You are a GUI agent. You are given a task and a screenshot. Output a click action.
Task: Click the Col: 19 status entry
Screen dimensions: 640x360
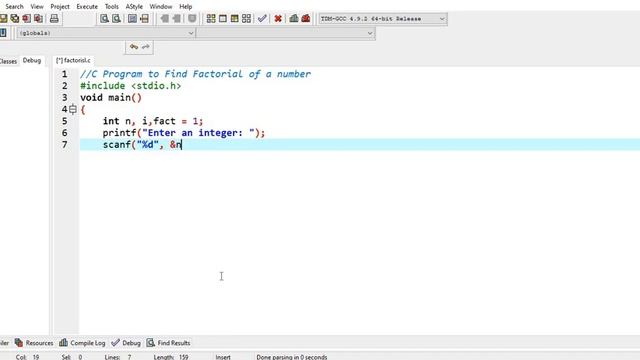tap(27, 357)
